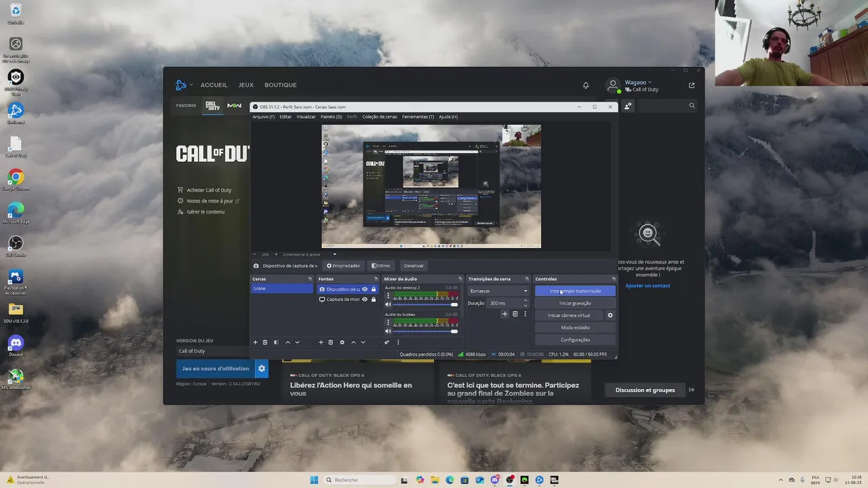Open the Painéis (D) menu in OBS

click(331, 117)
